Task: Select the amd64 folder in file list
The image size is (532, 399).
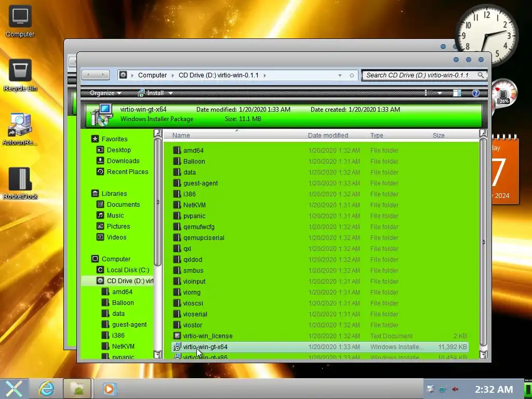Action: 320,150
